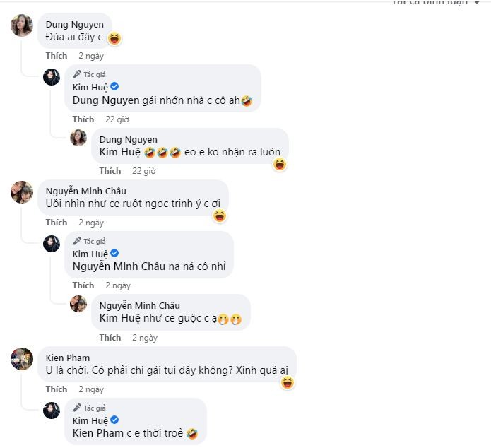Open reaction emoji on "eo e ko nhận ra luôn" reply
This screenshot has width=491, height=448.
(280, 165)
